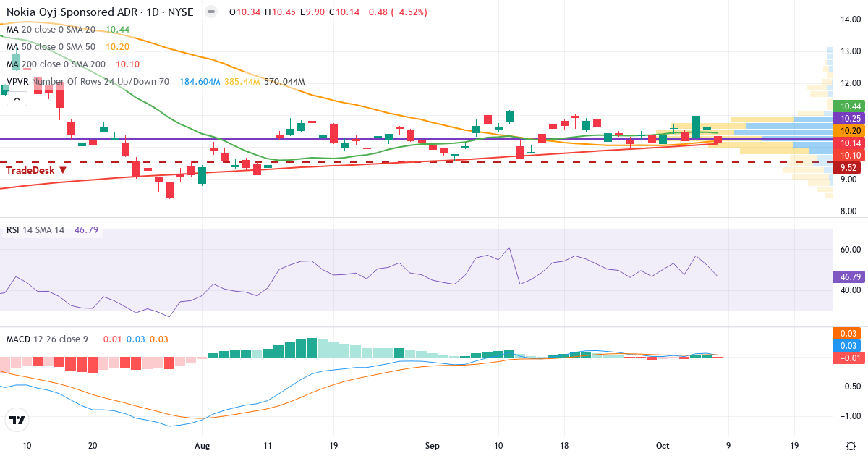
Task: Open chart settings gear icon
Action: [x=851, y=445]
